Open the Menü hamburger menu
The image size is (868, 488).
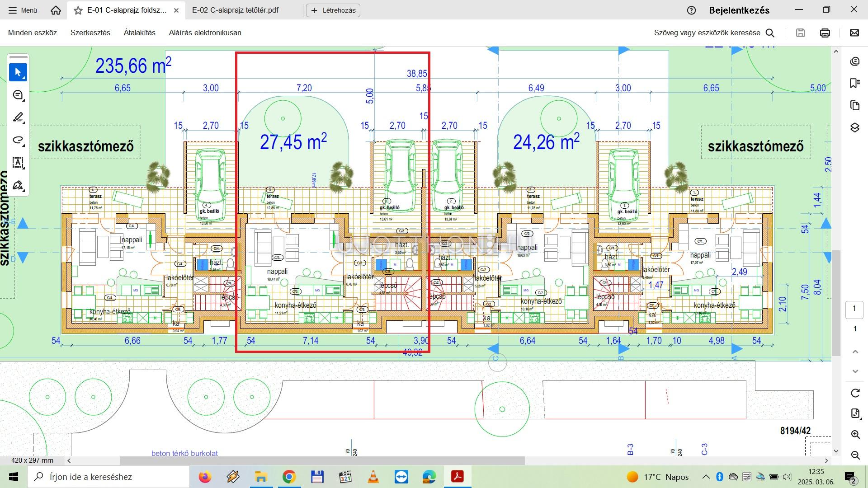pos(23,10)
